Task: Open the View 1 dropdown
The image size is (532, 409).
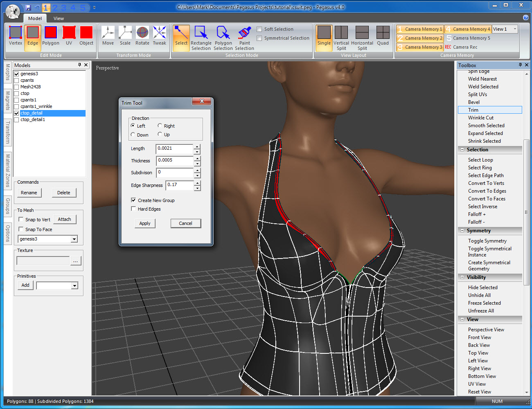Action: 515,29
